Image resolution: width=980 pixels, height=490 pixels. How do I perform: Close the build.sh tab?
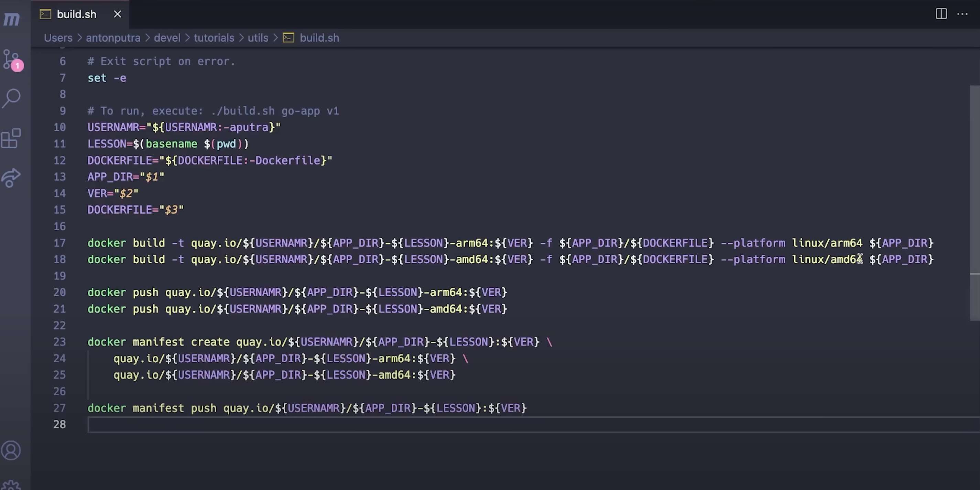coord(118,14)
